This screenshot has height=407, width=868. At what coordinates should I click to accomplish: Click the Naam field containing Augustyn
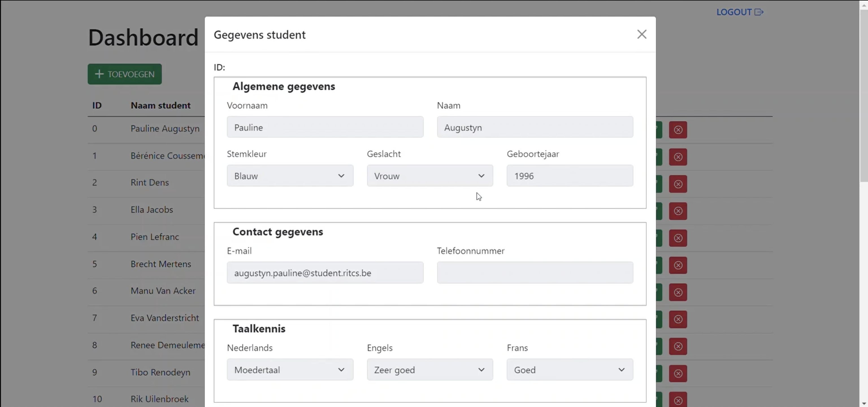click(x=535, y=127)
